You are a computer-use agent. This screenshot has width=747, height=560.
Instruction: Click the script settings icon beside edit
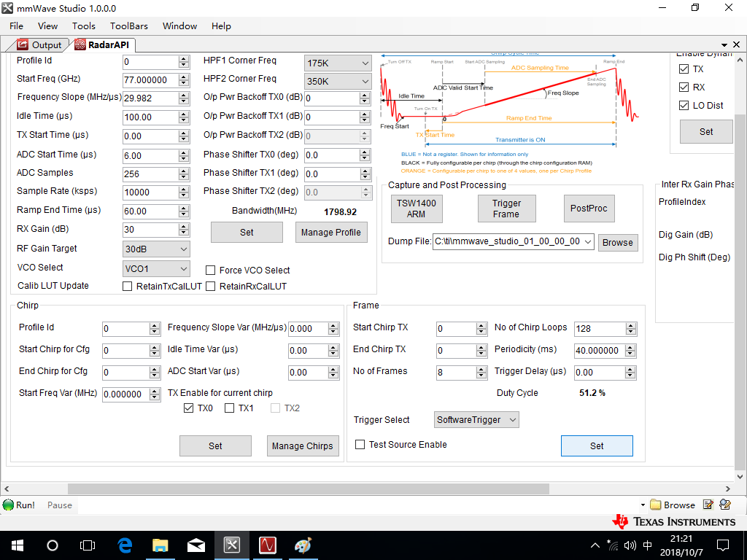coord(725,505)
